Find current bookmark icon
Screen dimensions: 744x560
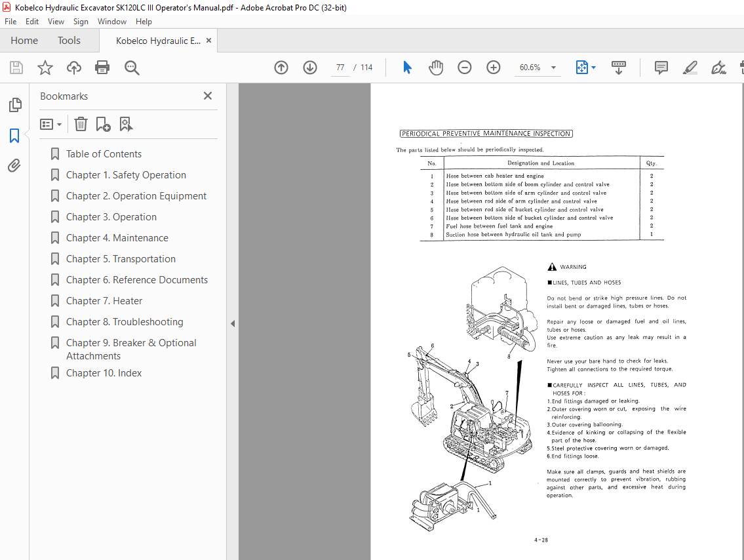tap(126, 125)
